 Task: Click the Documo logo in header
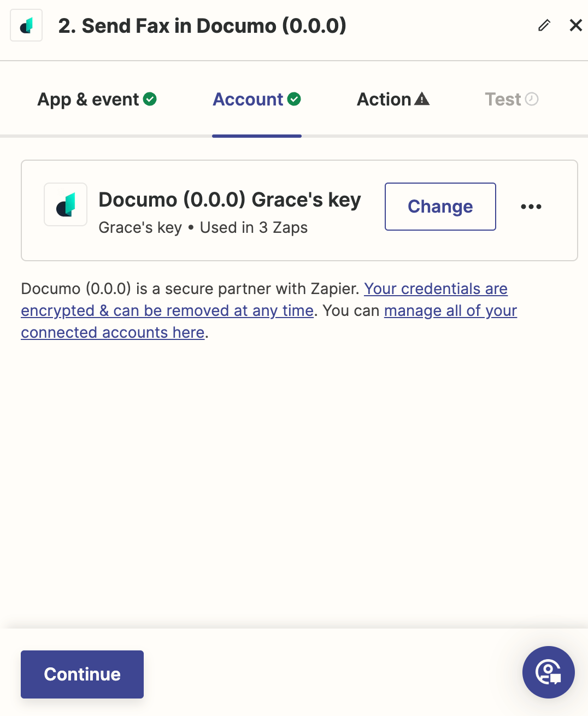[x=26, y=26]
